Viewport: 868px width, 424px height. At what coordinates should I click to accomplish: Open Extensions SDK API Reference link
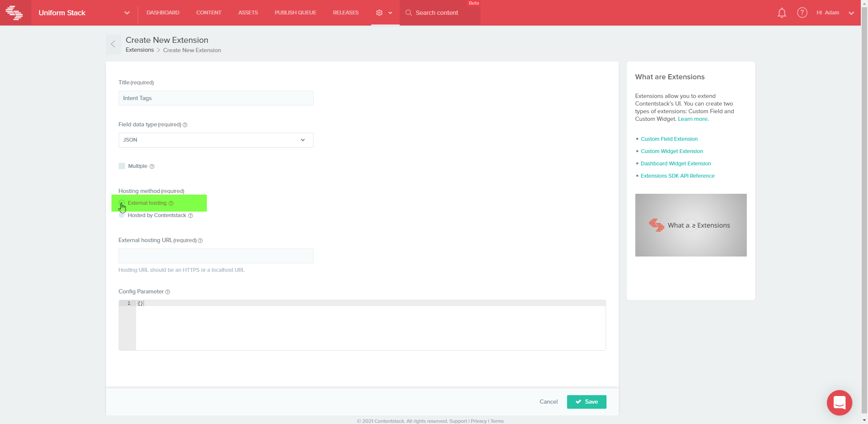pyautogui.click(x=678, y=176)
